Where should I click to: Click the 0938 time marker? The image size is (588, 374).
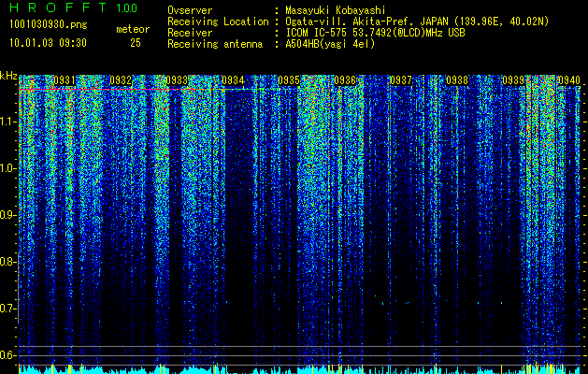tap(457, 80)
